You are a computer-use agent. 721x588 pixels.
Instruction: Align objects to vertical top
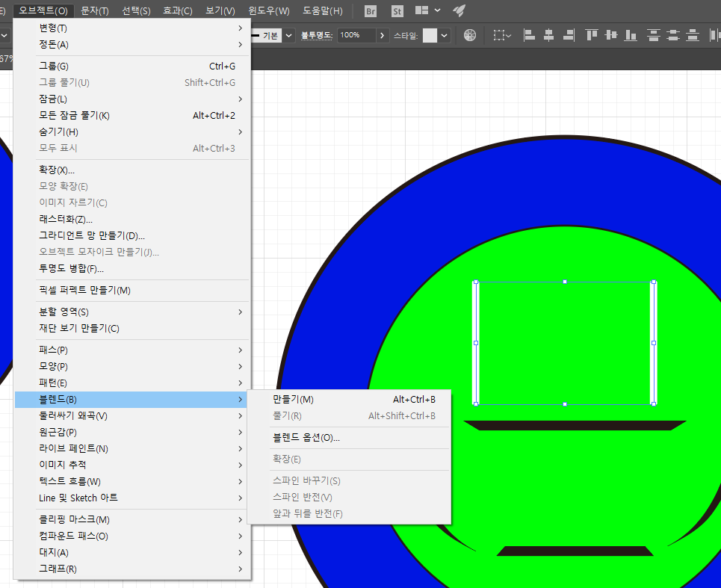click(x=591, y=35)
